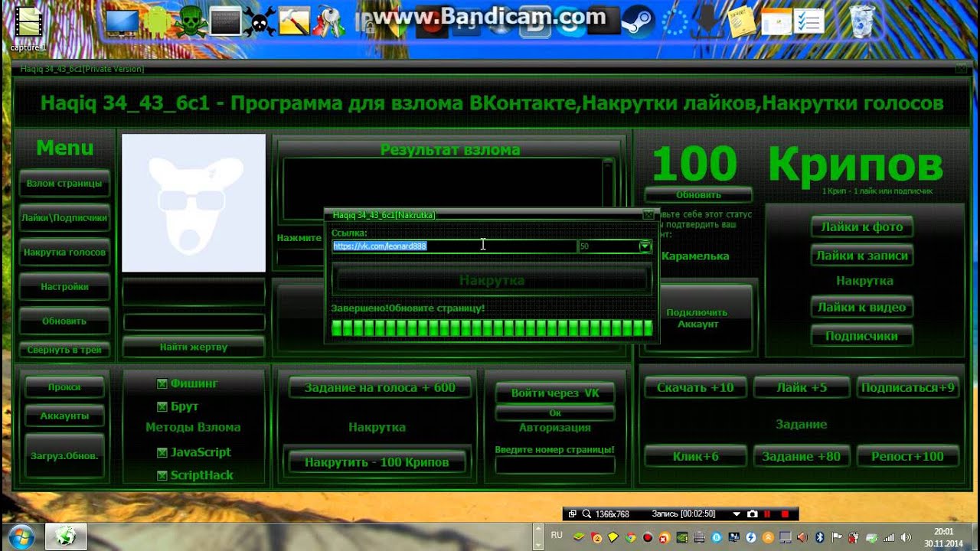Screen dimensions: 980x551
Task: Click the Скачать +10 button
Action: coord(695,387)
